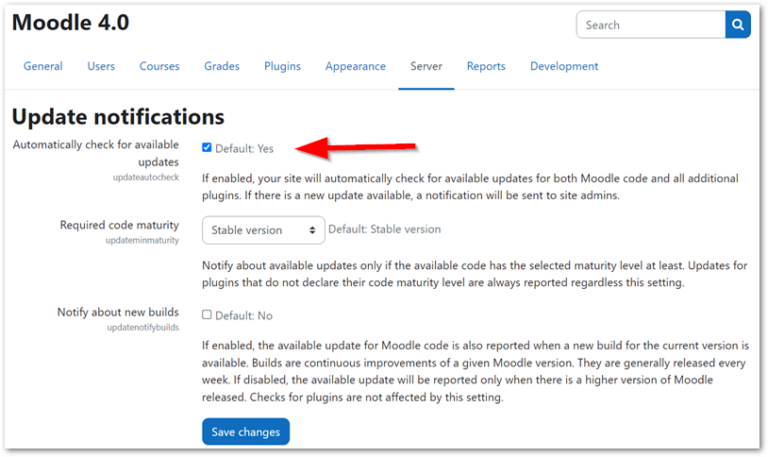Click the 'Required code maturity' setting label

tap(119, 226)
